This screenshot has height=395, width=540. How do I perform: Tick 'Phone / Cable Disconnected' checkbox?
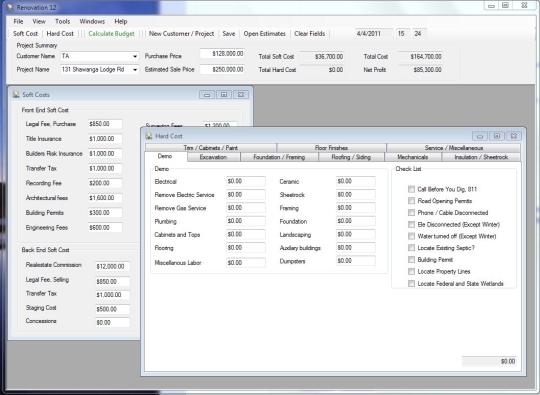[x=411, y=212]
